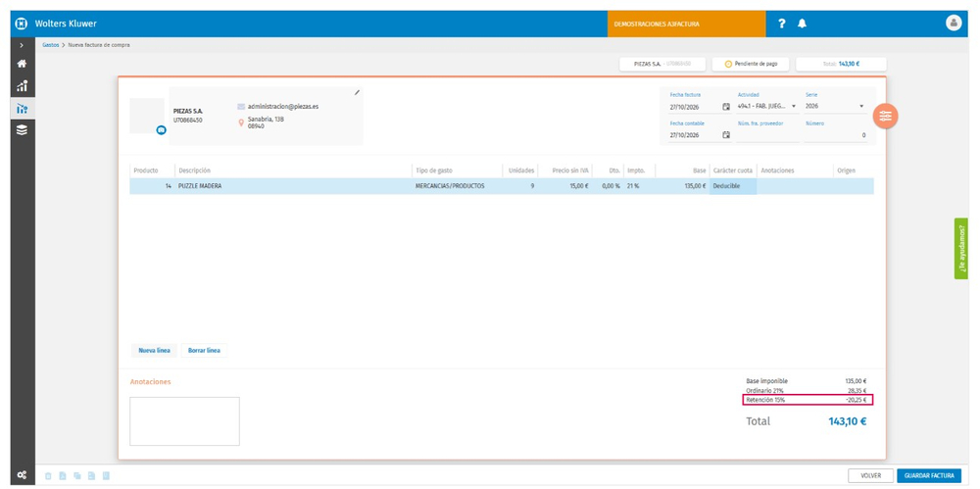Open the user profile avatar
980x489 pixels.
click(954, 24)
